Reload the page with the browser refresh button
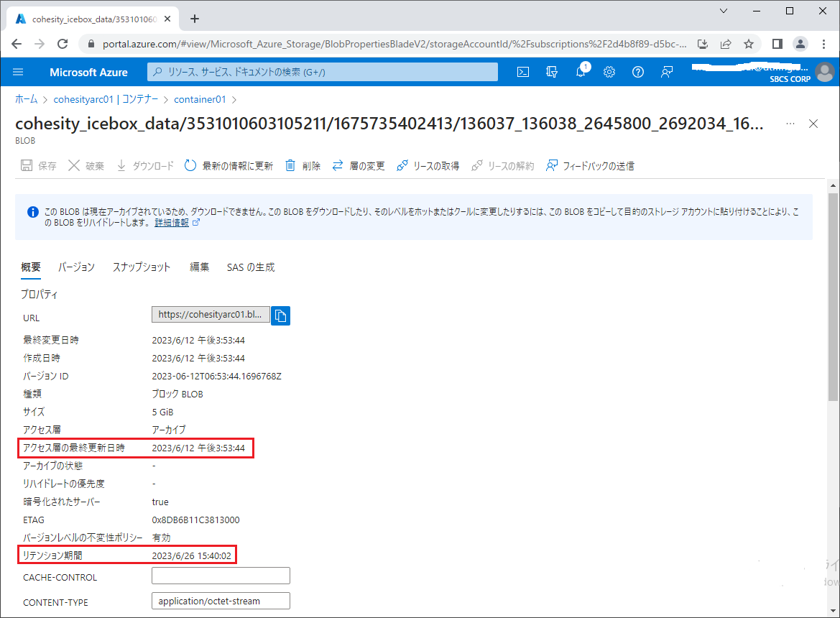Viewport: 840px width, 618px height. tap(63, 44)
